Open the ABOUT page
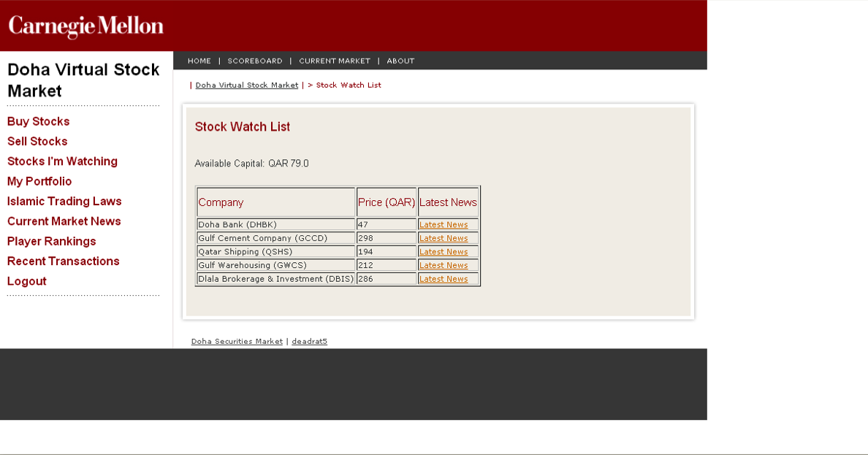The width and height of the screenshot is (868, 455). coord(401,61)
